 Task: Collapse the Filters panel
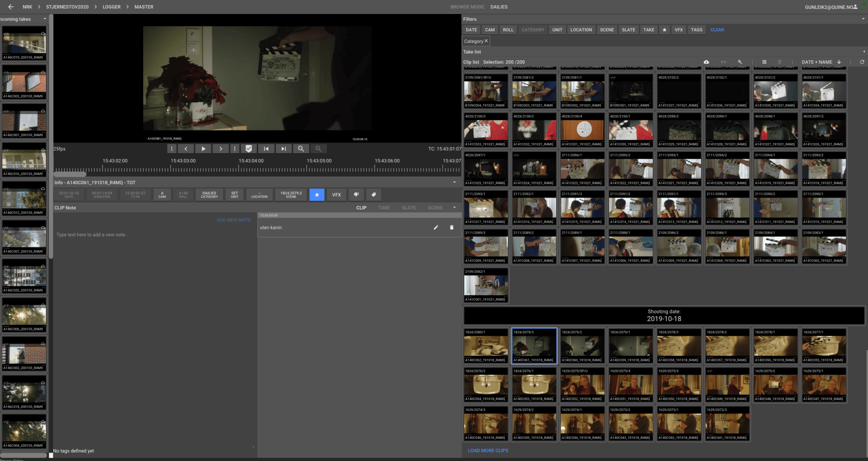point(863,19)
